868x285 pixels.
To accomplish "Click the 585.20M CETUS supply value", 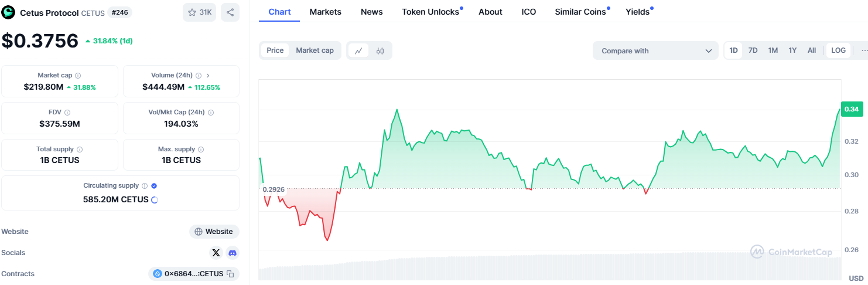I will tap(115, 199).
